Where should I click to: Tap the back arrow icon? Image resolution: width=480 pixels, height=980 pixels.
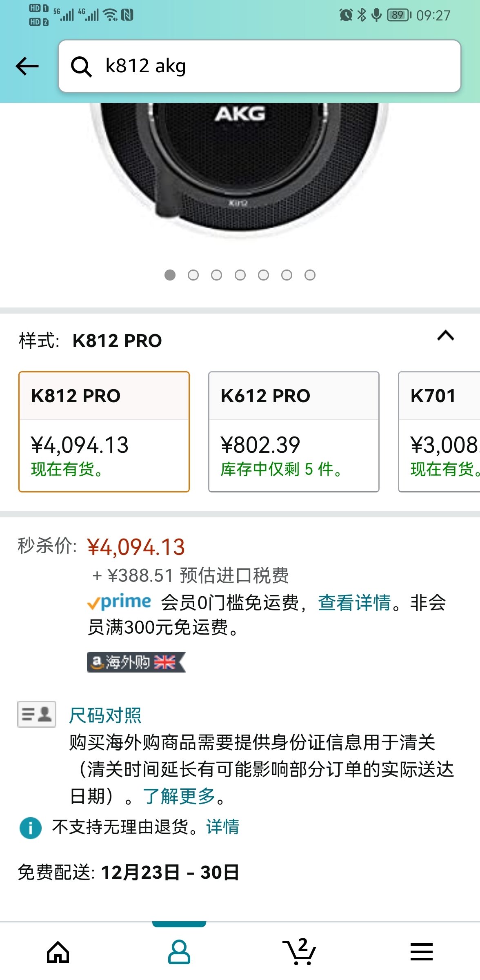pos(27,66)
